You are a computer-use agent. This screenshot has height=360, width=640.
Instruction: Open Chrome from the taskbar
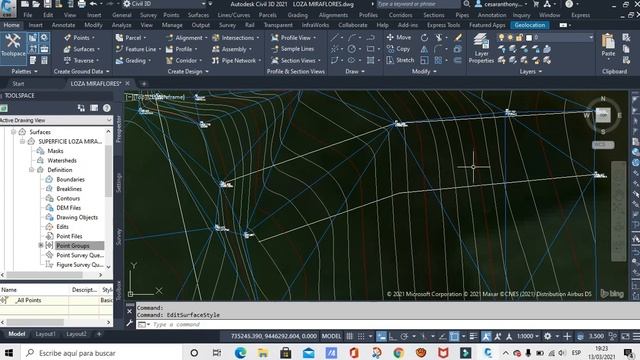pyautogui.click(x=399, y=352)
